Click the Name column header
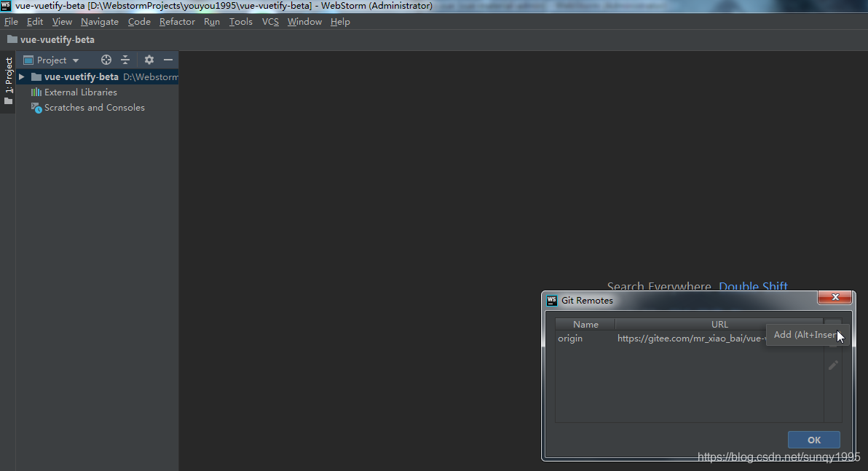This screenshot has width=868, height=471. click(585, 325)
